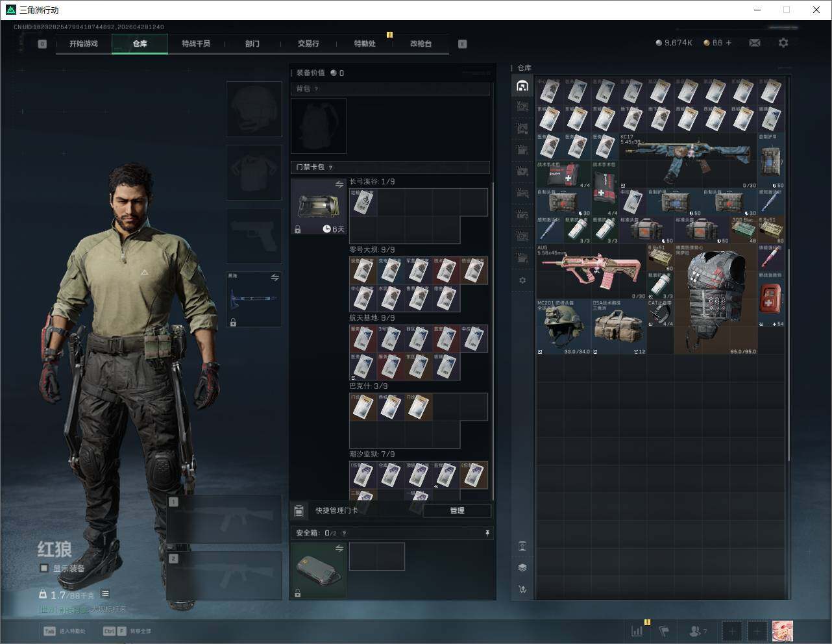Viewport: 832px width, 644px height.
Task: Click the empty pistol equipment slot
Action: tap(254, 236)
